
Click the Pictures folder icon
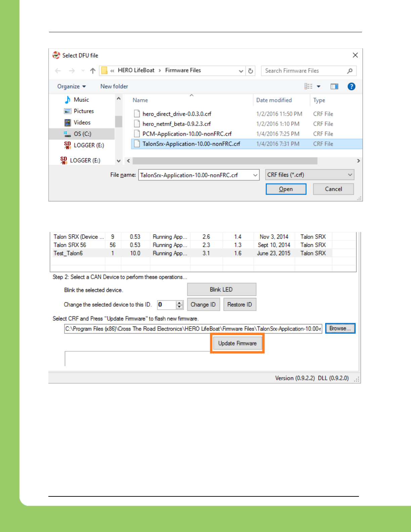[67, 111]
